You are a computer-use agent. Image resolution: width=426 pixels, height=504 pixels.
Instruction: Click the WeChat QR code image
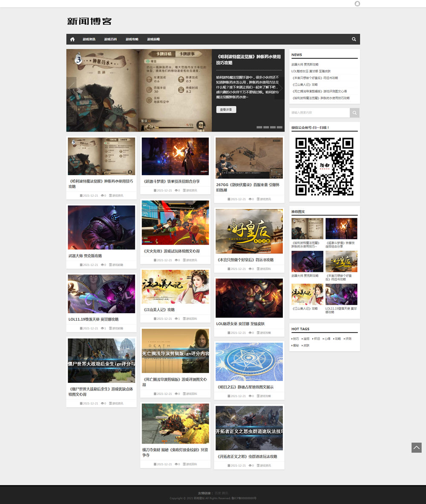(x=324, y=166)
